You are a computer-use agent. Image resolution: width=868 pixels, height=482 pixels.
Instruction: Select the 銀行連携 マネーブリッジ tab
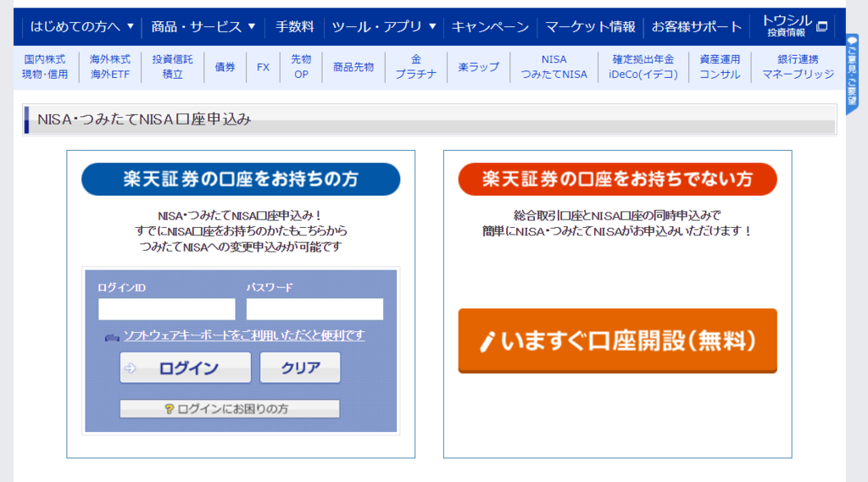click(x=798, y=67)
